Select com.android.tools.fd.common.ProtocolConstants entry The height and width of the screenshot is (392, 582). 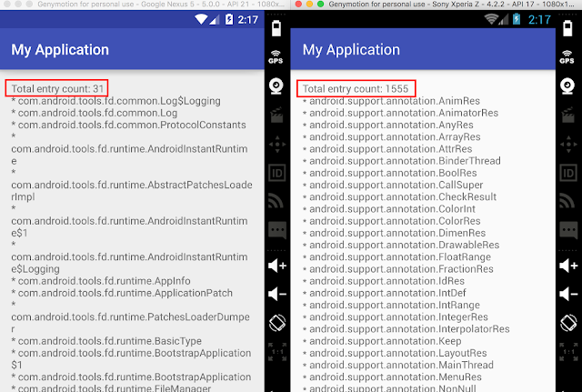[128, 126]
